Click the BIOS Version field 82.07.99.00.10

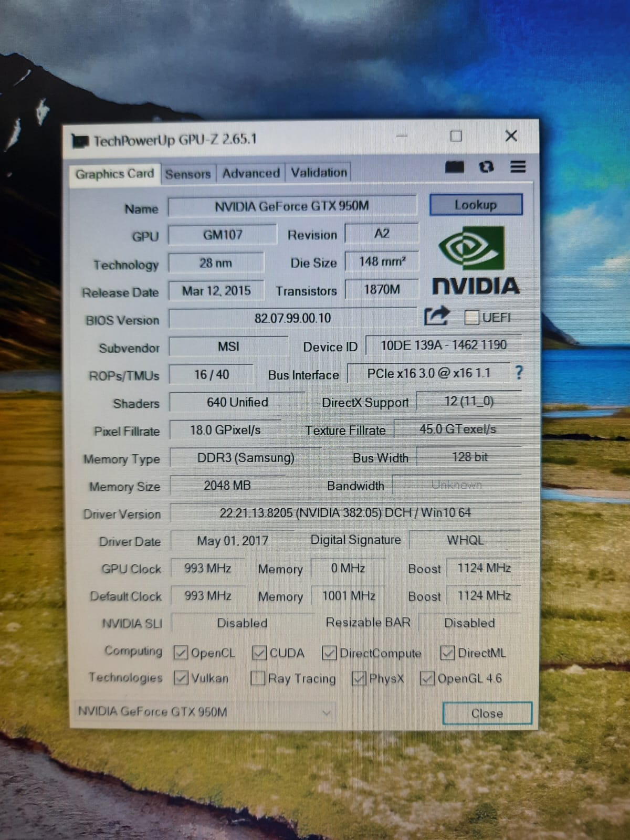coord(292,318)
